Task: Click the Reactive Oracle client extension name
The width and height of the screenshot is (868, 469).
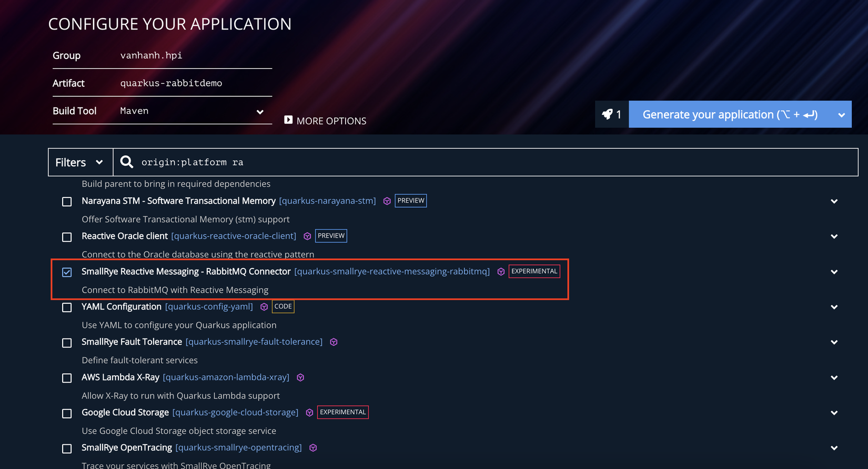Action: 125,236
